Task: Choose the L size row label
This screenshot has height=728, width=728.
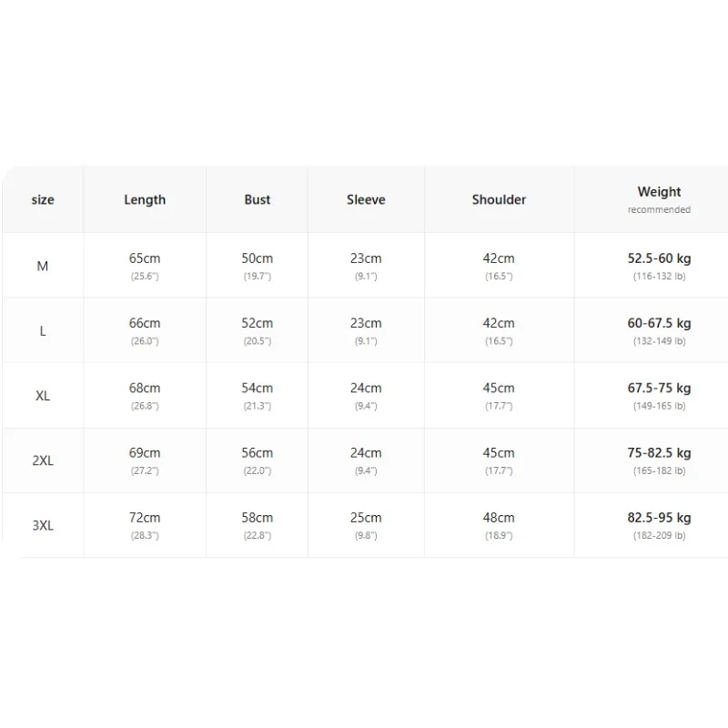Action: coord(43,331)
